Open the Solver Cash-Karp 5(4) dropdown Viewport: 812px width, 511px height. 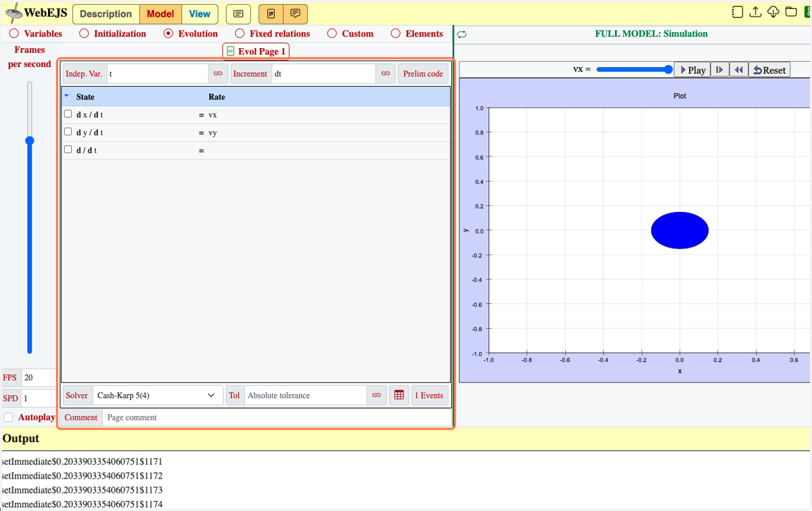[158, 395]
